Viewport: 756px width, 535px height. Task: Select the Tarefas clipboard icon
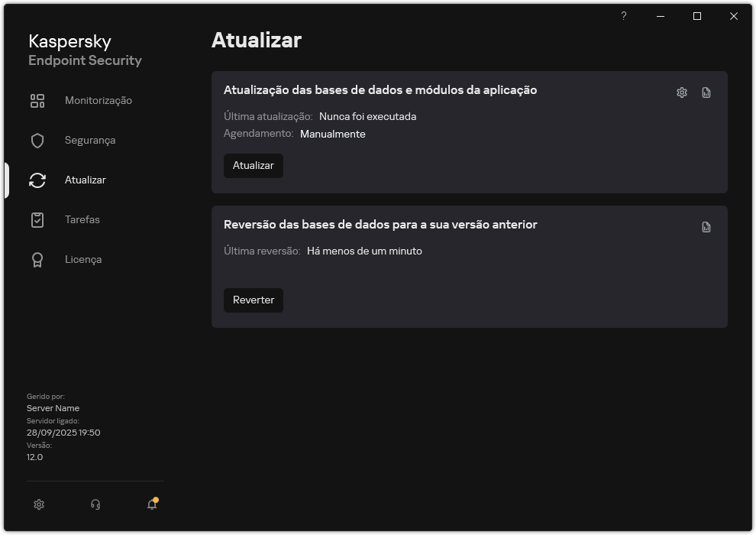point(37,219)
